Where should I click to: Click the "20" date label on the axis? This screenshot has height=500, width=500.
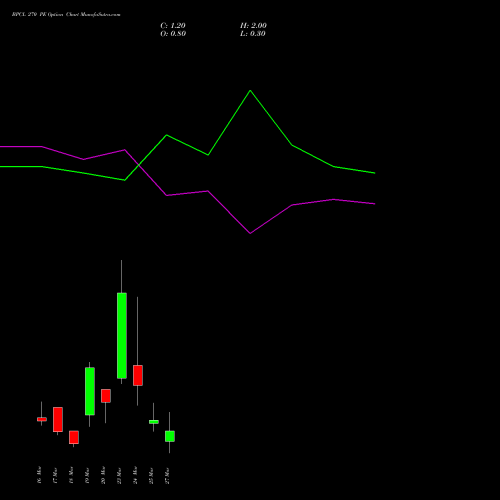[103, 475]
